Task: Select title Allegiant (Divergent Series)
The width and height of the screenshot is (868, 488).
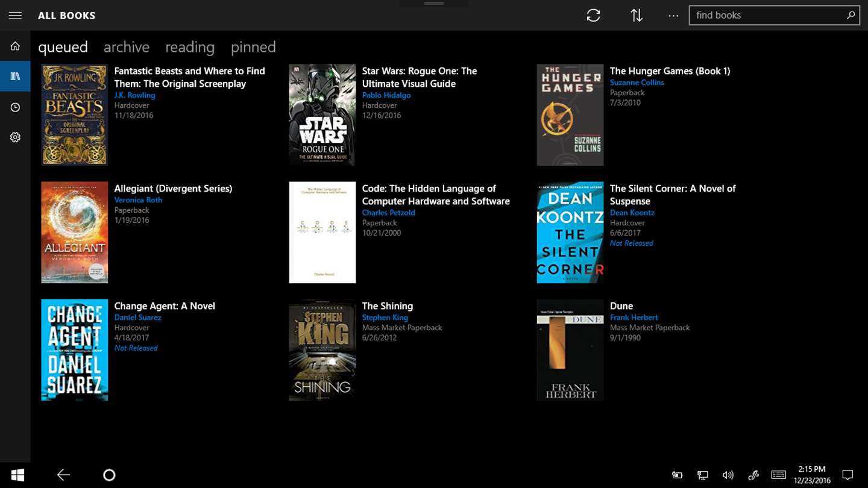Action: tap(173, 189)
